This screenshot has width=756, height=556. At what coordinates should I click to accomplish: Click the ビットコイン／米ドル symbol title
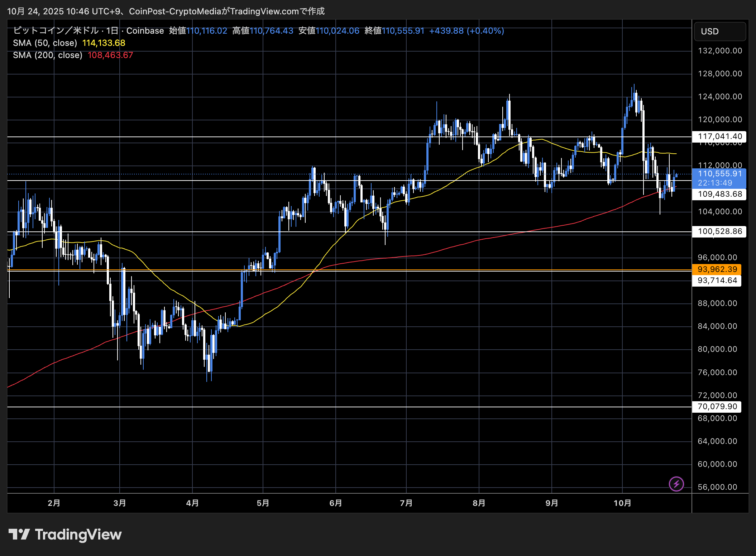[56, 31]
